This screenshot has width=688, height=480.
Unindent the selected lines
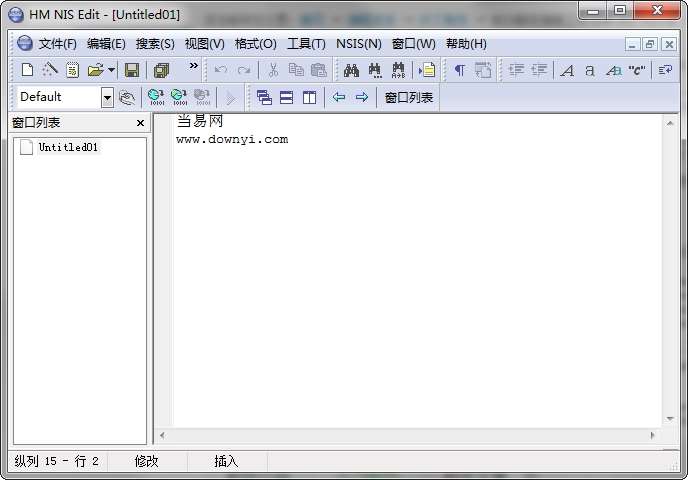point(539,70)
